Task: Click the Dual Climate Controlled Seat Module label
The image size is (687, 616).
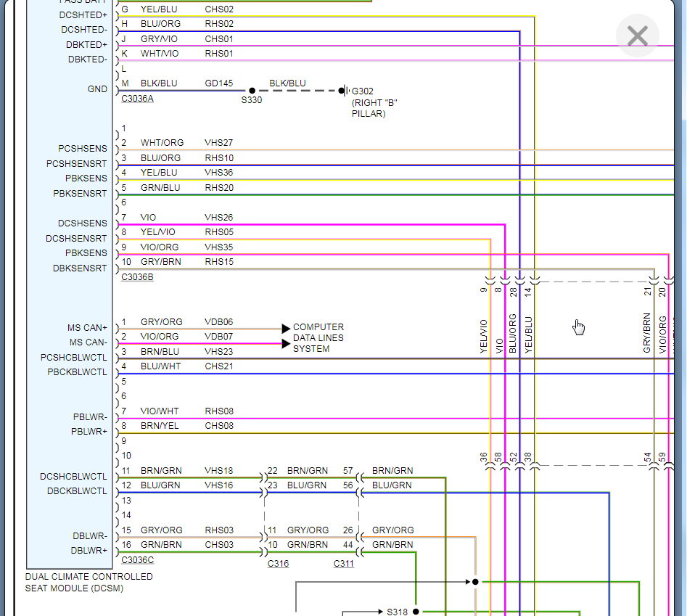Action: [89, 583]
